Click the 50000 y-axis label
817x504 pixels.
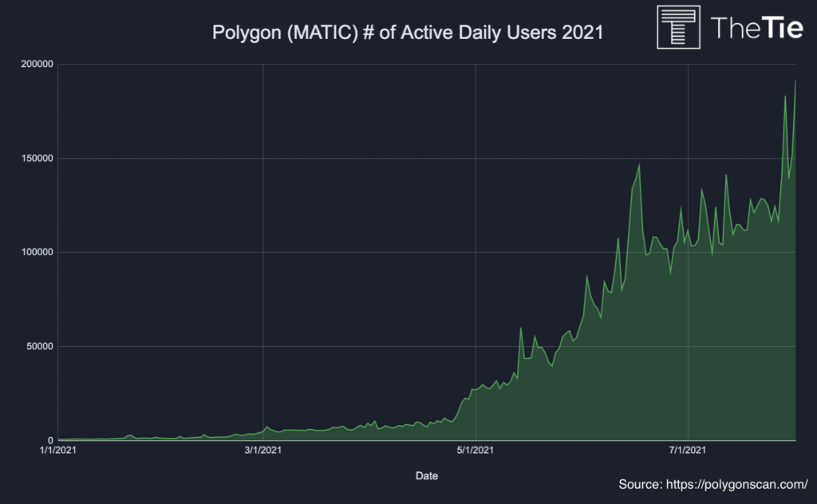click(x=38, y=347)
